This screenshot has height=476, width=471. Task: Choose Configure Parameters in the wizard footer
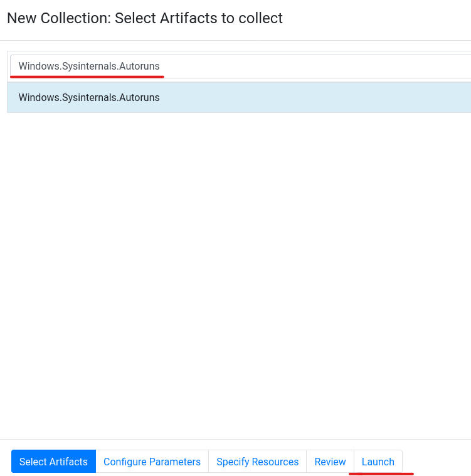pos(152,462)
